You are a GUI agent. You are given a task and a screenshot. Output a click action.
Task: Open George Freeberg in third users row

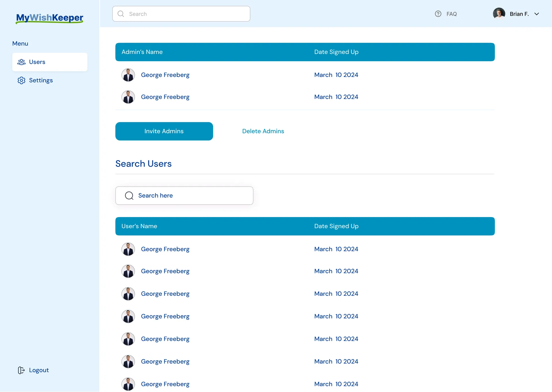pyautogui.click(x=165, y=294)
